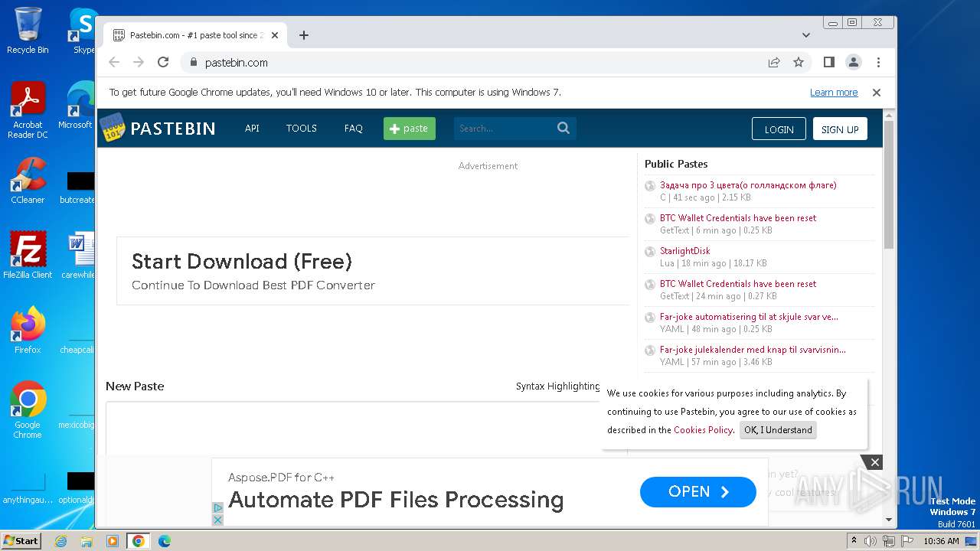Close the bottom Aspose advertisement

[x=875, y=462]
